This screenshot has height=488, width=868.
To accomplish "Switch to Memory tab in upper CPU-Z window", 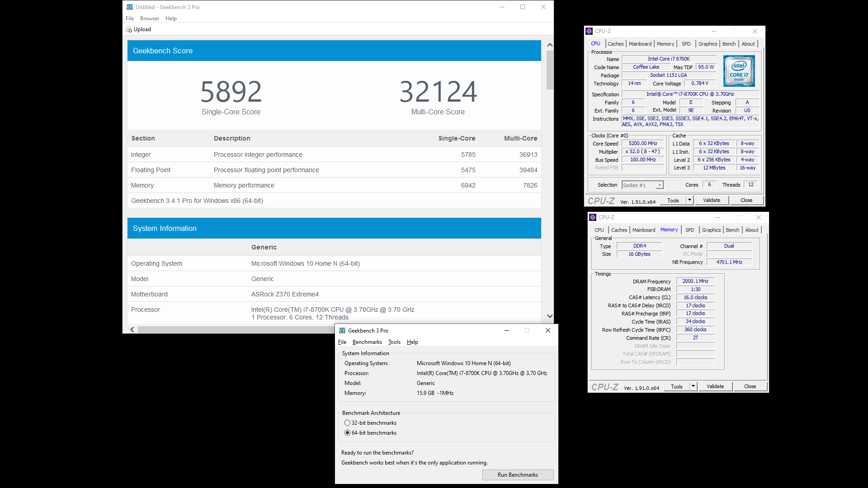I will coord(665,44).
